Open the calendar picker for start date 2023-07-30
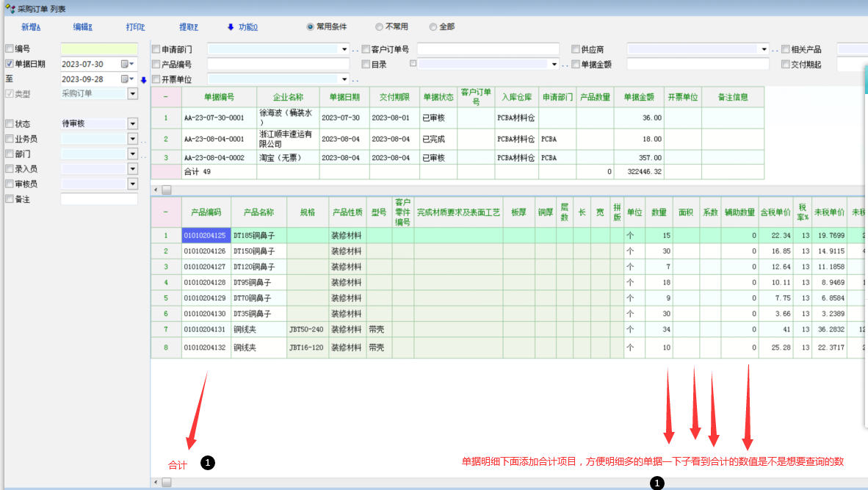Image resolution: width=868 pixels, height=490 pixels. point(126,64)
